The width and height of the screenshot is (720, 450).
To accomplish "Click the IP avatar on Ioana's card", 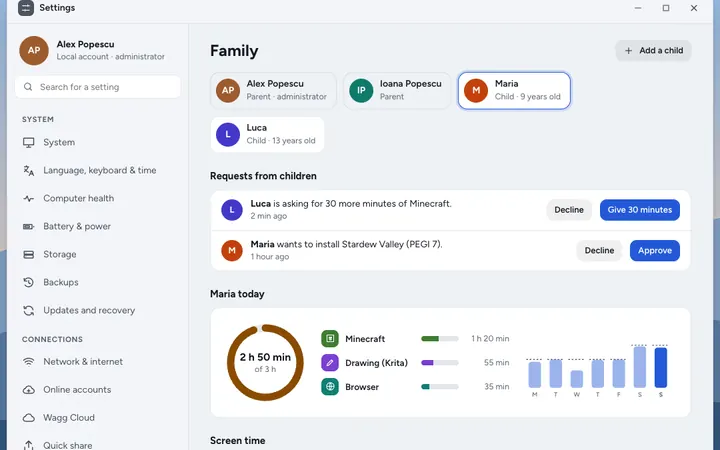I will coord(361,90).
